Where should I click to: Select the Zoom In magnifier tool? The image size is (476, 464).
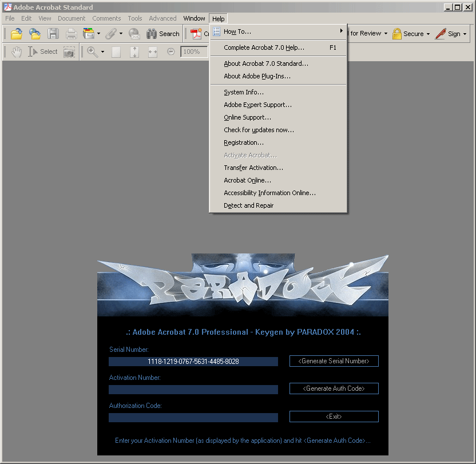pyautogui.click(x=92, y=52)
